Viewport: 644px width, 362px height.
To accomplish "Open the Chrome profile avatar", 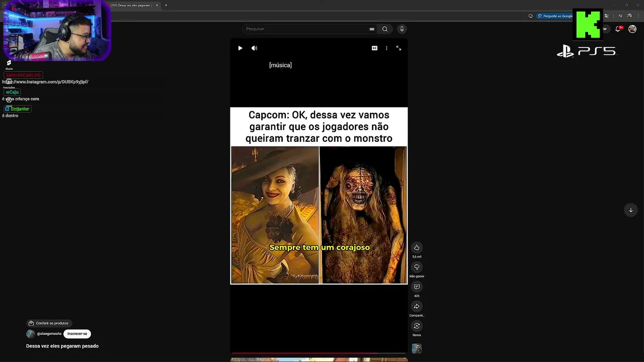I will [x=629, y=16].
